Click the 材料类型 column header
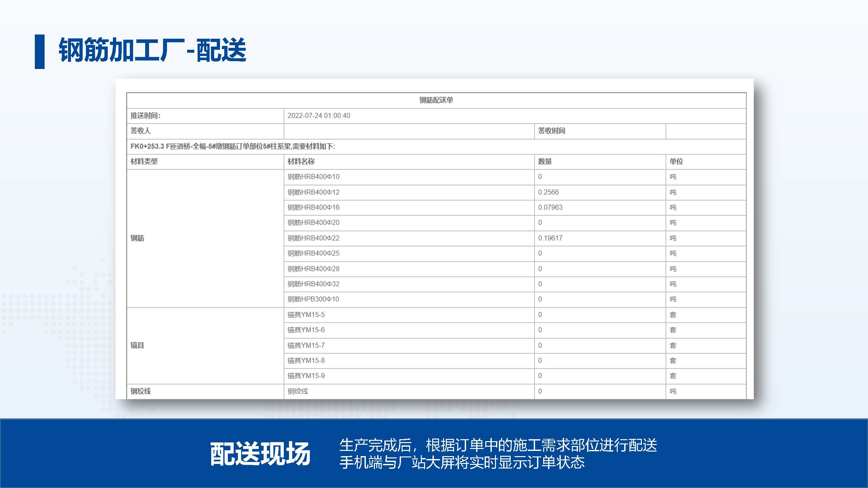This screenshot has height=488, width=868. [144, 161]
